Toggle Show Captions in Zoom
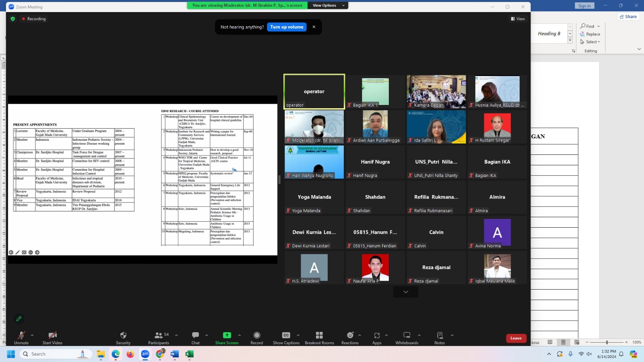Image resolution: width=644 pixels, height=362 pixels. pyautogui.click(x=286, y=337)
